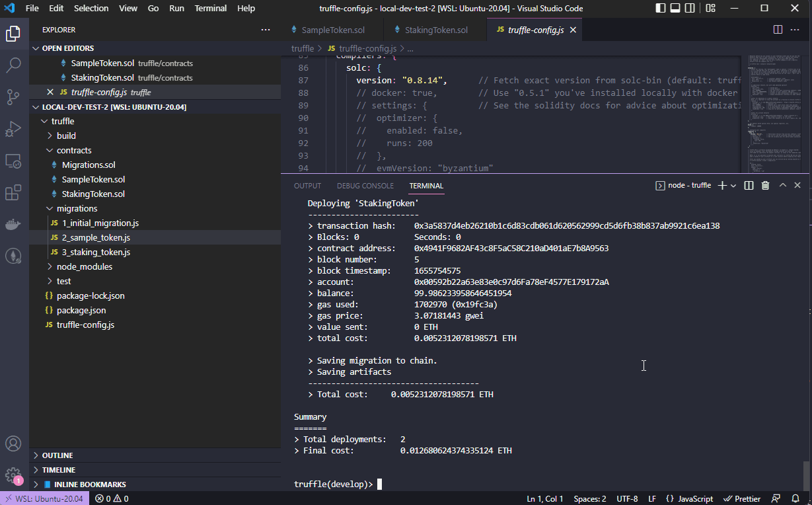This screenshot has height=505, width=812.
Task: Open the File menu
Action: pos(32,8)
